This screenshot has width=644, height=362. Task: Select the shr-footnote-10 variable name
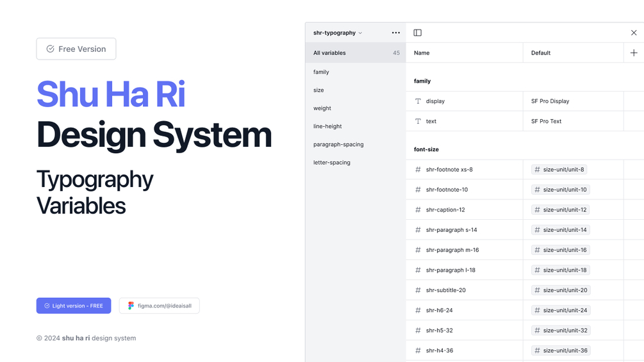tap(447, 190)
